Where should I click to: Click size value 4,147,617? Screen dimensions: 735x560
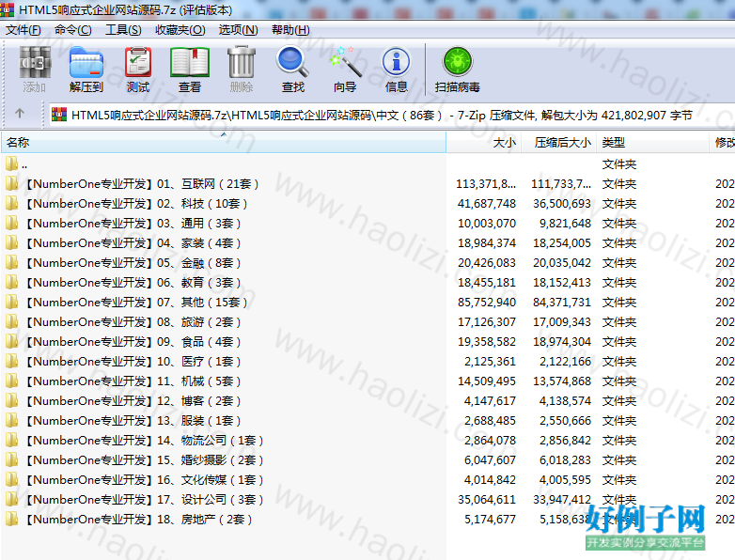[x=491, y=400]
